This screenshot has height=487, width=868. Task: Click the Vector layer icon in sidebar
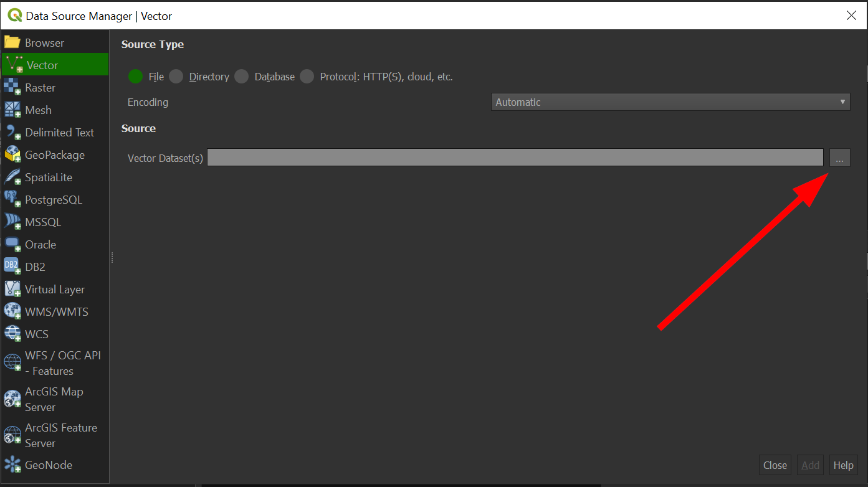coord(14,65)
